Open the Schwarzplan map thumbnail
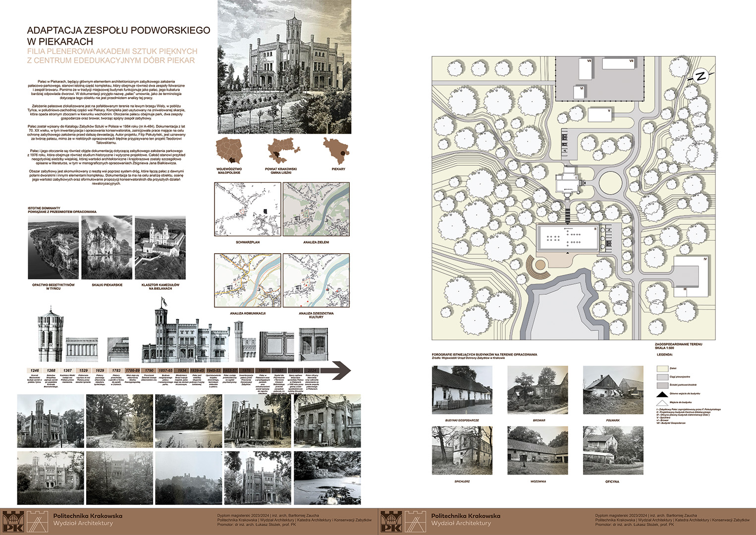The image size is (756, 535). click(247, 210)
